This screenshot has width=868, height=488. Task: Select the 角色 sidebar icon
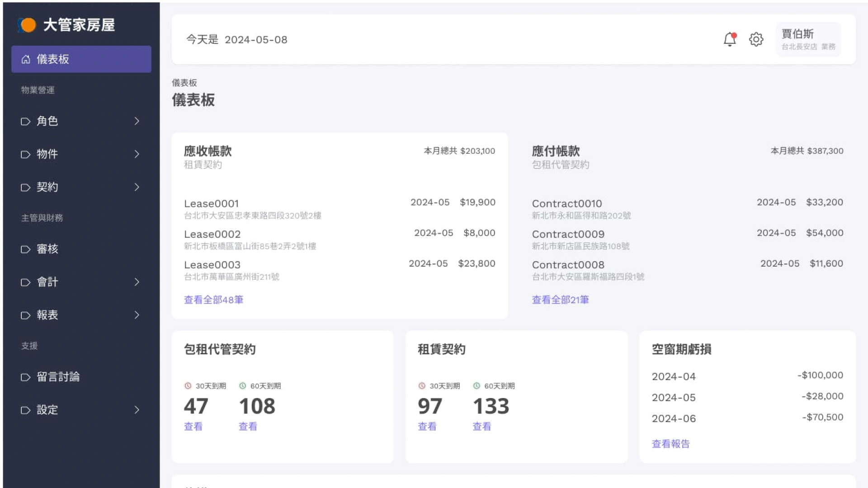point(26,121)
